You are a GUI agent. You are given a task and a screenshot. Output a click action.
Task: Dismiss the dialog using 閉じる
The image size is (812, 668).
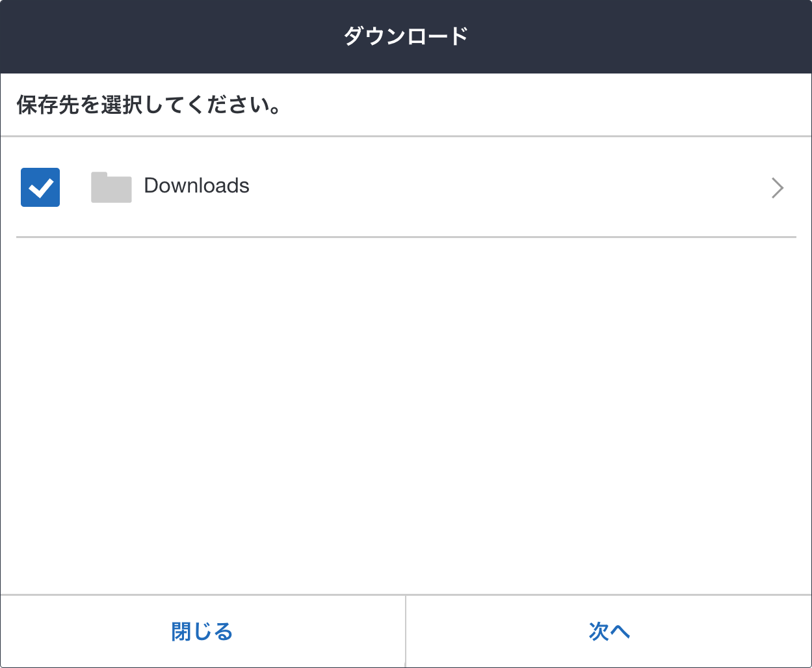[202, 631]
